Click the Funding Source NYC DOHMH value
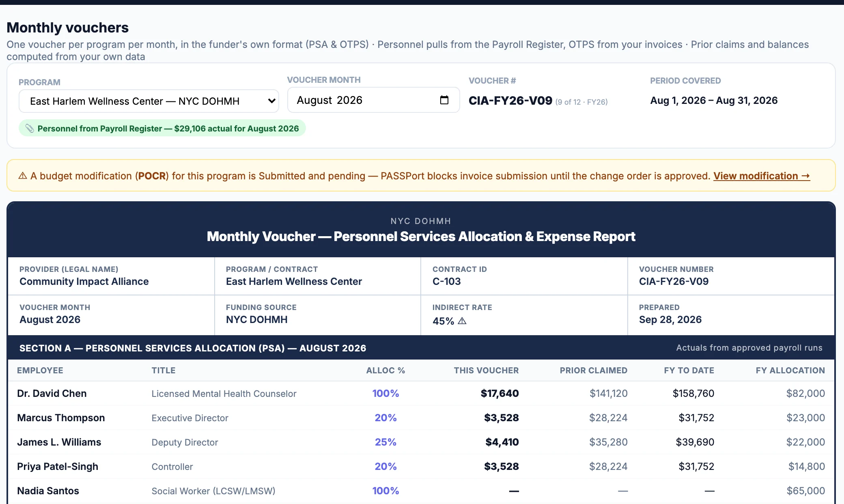 256,319
